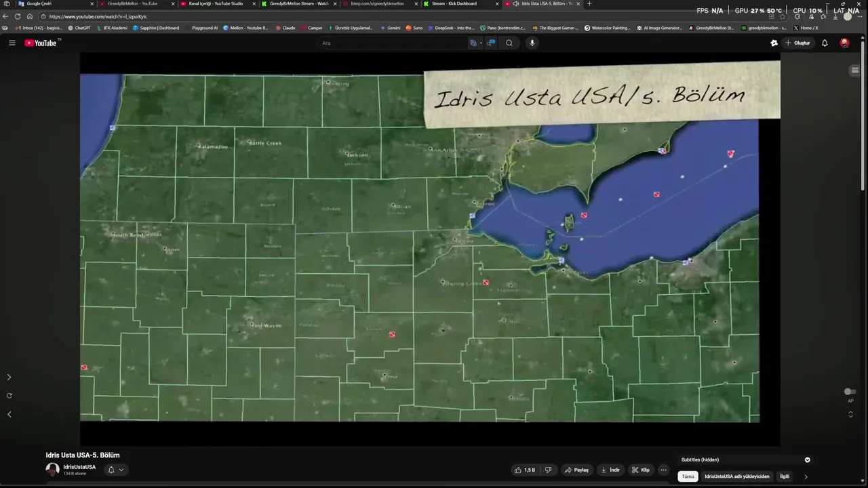Click the left chevron on left sidebar
868x488 pixels.
pos(9,414)
